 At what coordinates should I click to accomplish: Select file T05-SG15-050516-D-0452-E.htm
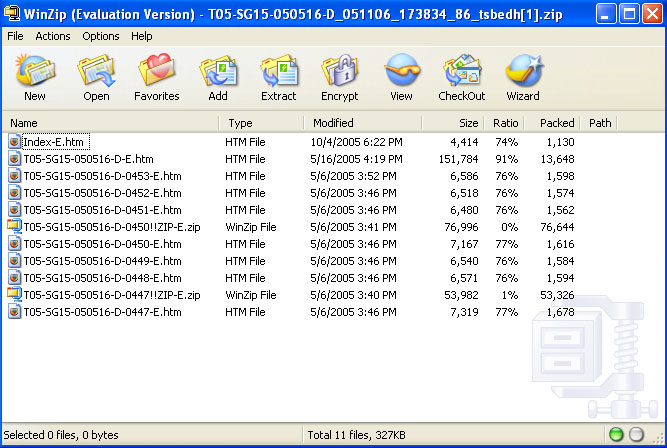[103, 193]
